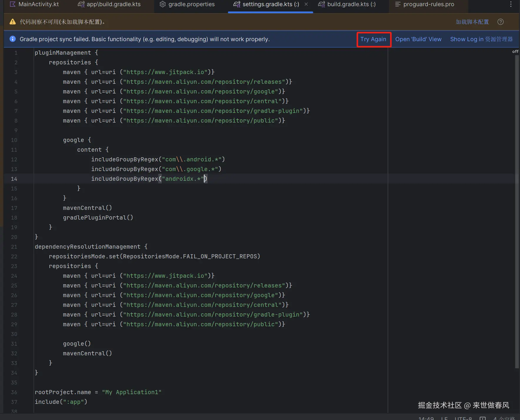This screenshot has height=420, width=520.
Task: Click the editor vertical scrollbar
Action: [x=517, y=212]
